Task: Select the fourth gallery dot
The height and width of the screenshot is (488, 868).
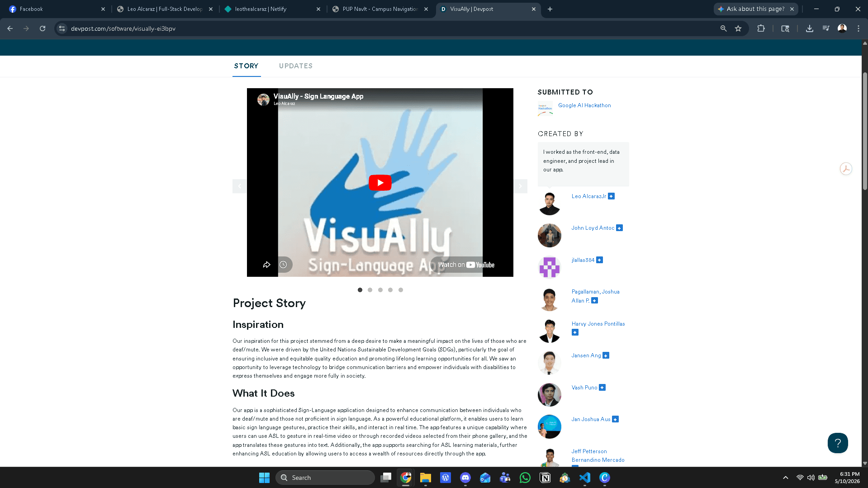Action: pos(390,290)
